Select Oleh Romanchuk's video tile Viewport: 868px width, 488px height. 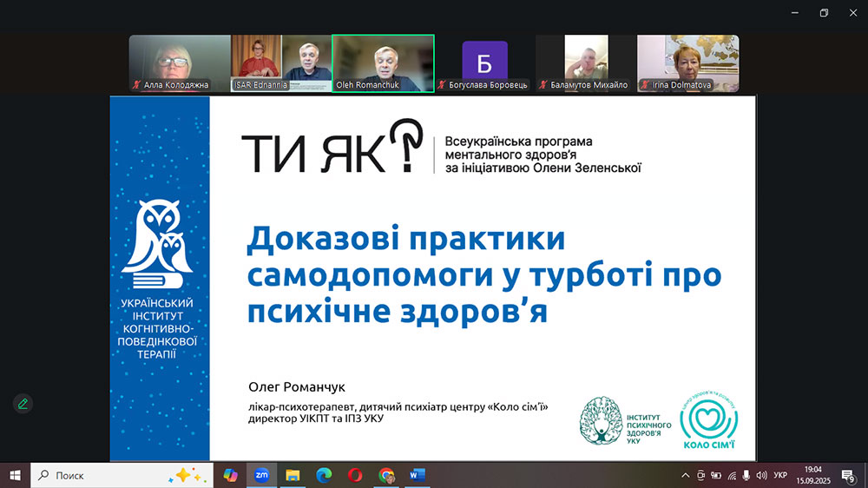pos(383,63)
